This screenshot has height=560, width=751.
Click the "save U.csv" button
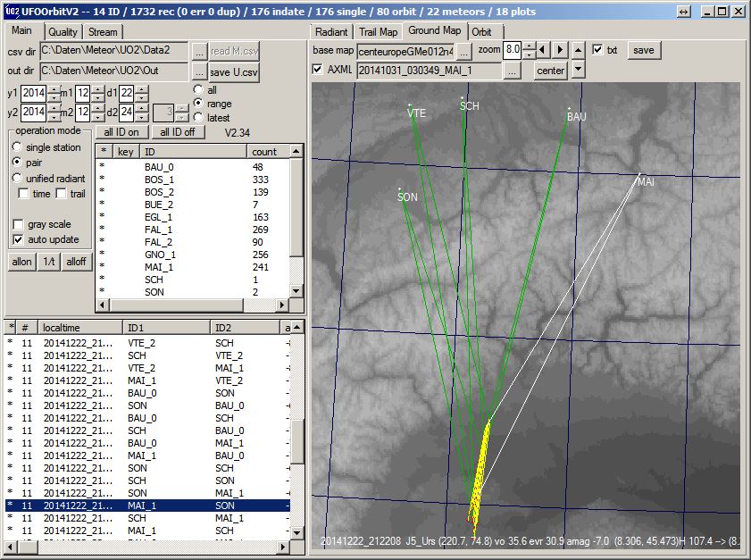(233, 71)
